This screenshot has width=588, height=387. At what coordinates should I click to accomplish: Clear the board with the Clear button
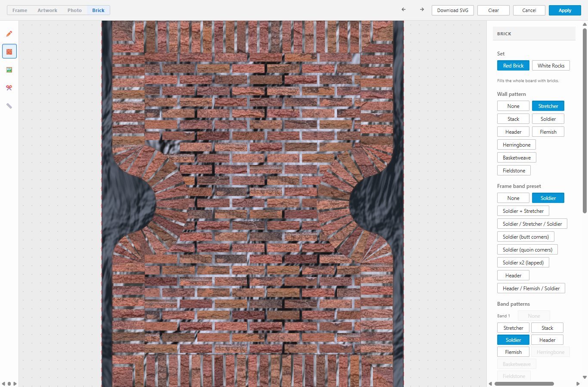[494, 10]
